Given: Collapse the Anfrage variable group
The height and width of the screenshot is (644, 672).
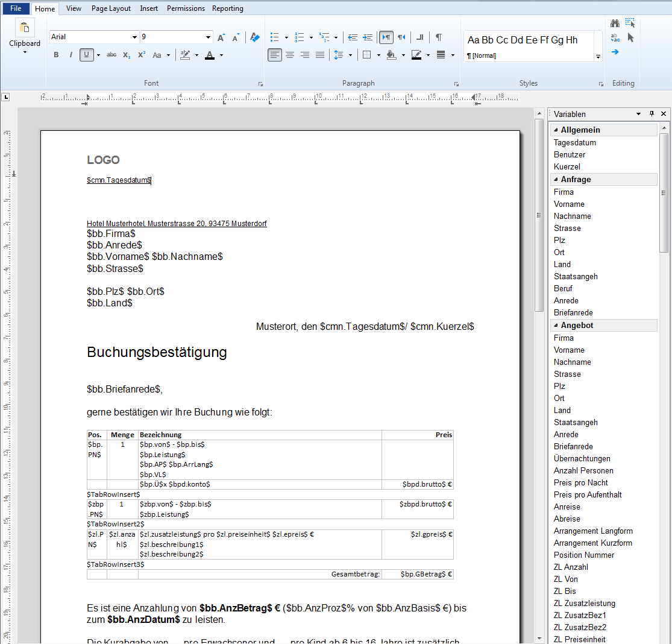Looking at the screenshot, I should 556,180.
